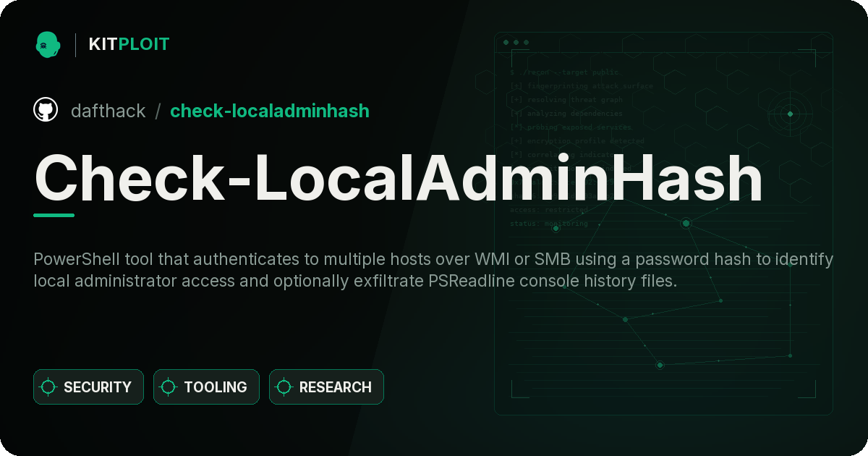This screenshot has height=456, width=868.
Task: Click the TOOLING tag badge
Action: 206,387
